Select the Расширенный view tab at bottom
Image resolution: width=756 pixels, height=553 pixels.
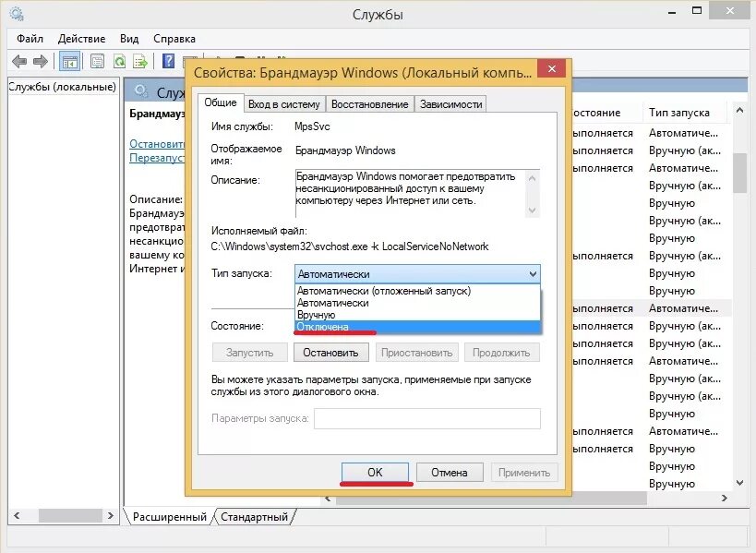coord(169,517)
